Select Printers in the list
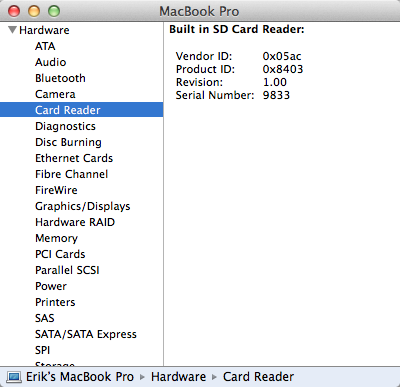The width and height of the screenshot is (400, 387). (55, 302)
